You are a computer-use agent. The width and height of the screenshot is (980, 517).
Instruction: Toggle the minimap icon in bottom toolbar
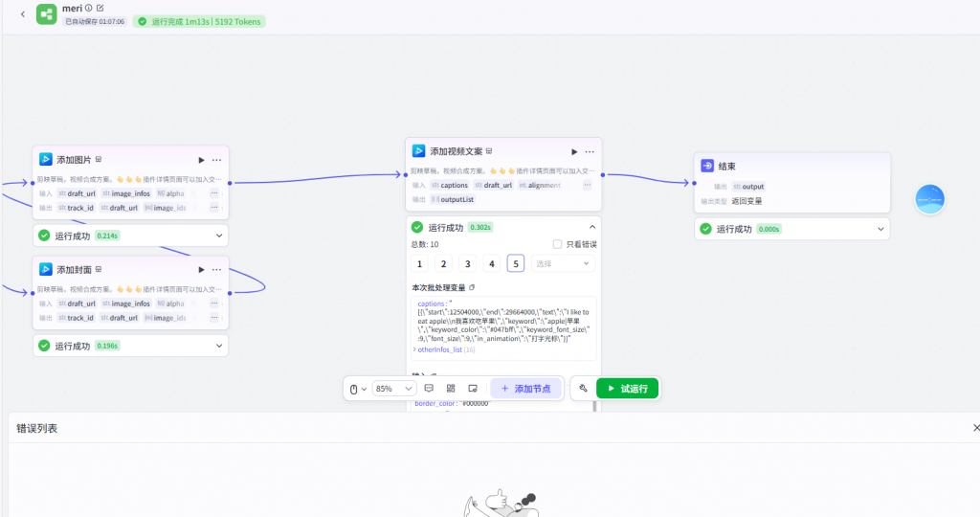click(473, 389)
